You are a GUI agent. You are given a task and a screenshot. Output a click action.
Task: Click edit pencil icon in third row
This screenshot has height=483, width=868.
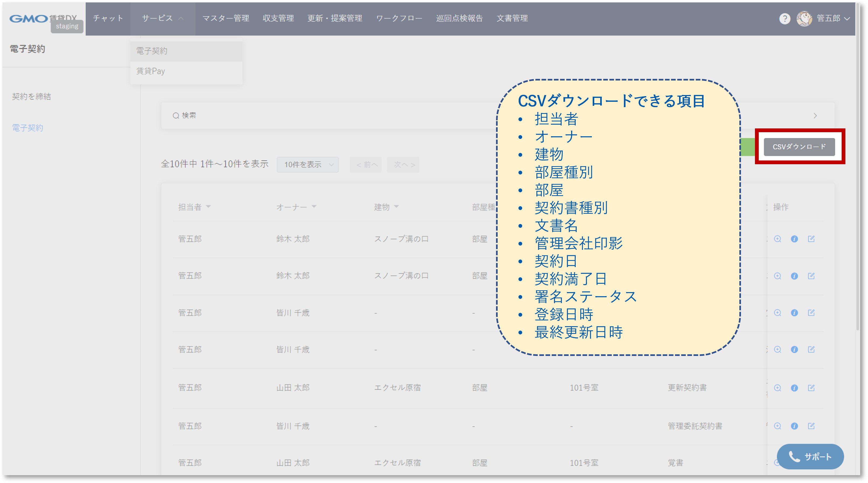pyautogui.click(x=811, y=313)
